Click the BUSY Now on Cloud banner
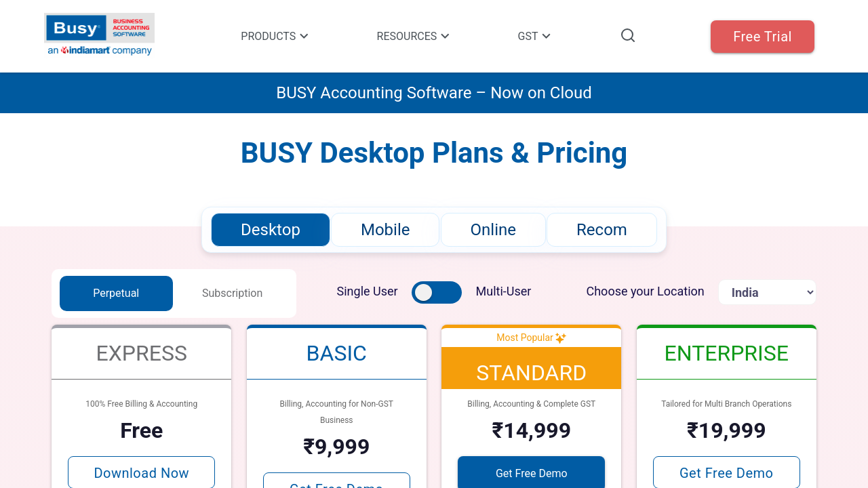 (434, 93)
